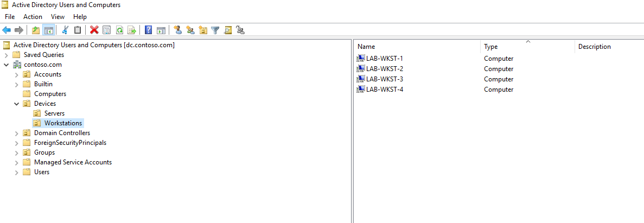Open the Help menu
The width and height of the screenshot is (644, 223).
click(x=80, y=17)
